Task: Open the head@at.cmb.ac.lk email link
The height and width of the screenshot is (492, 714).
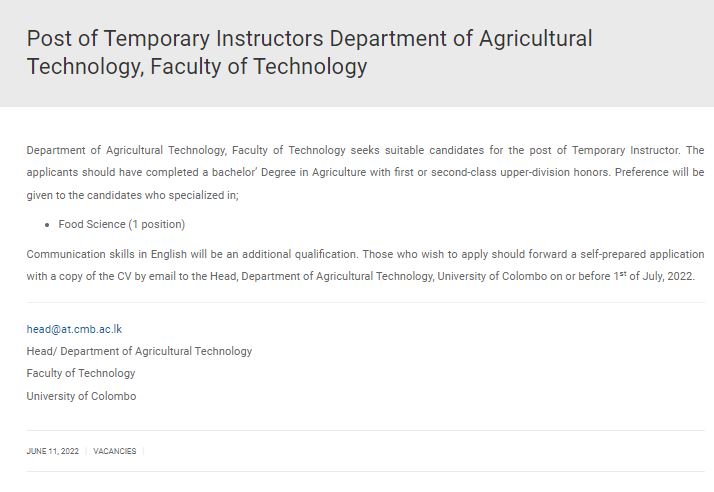Action: [74, 329]
